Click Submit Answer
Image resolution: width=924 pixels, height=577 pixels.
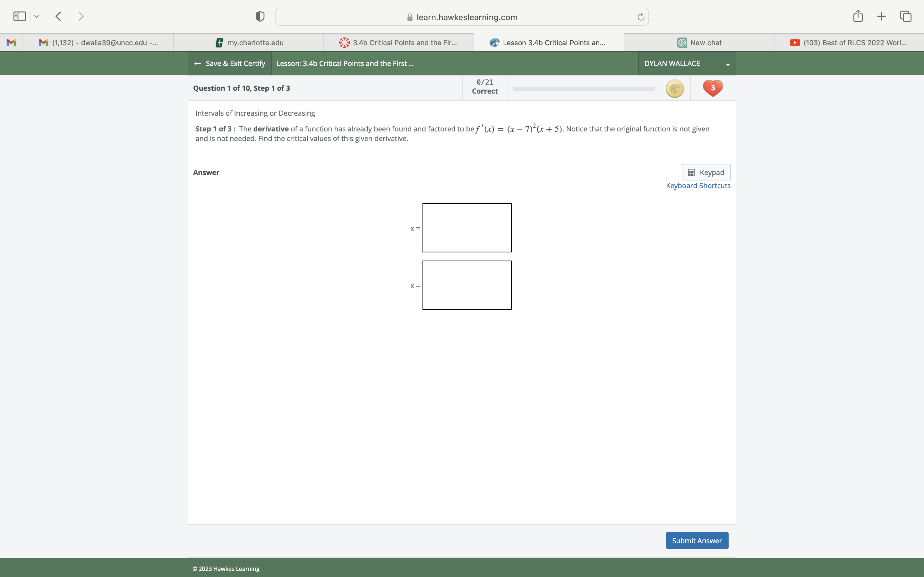[x=697, y=540]
